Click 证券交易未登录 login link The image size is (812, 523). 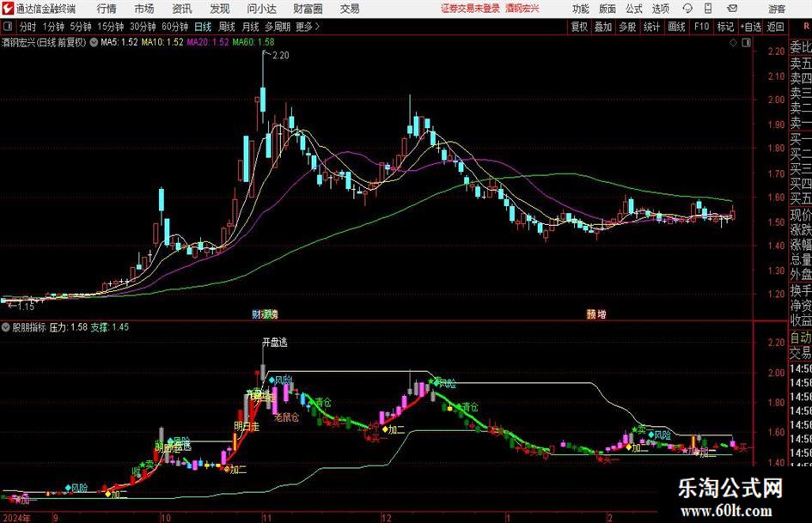click(470, 9)
